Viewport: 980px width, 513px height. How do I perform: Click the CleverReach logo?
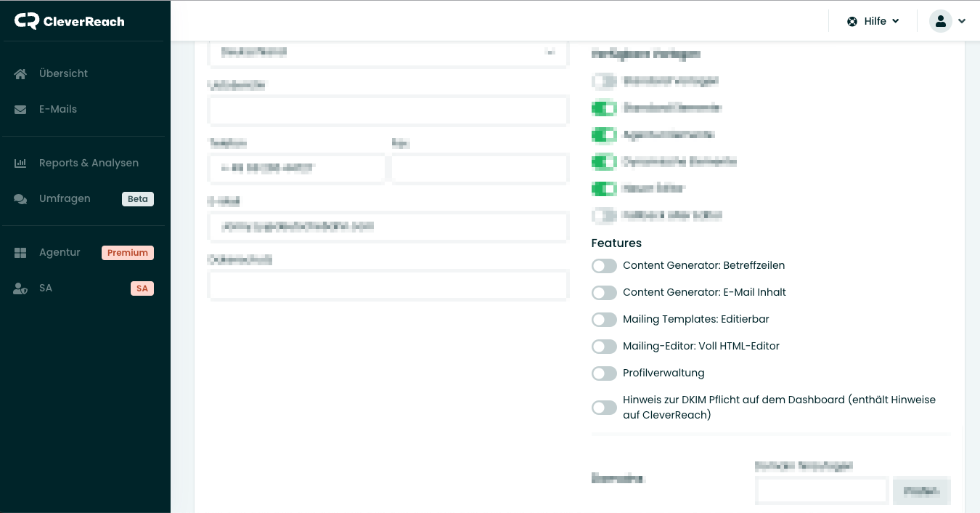click(70, 21)
